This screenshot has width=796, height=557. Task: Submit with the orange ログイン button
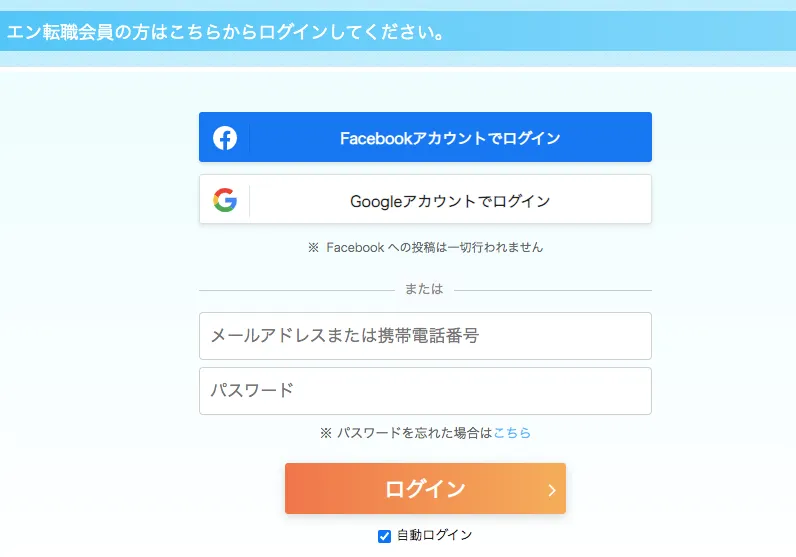[x=425, y=488]
